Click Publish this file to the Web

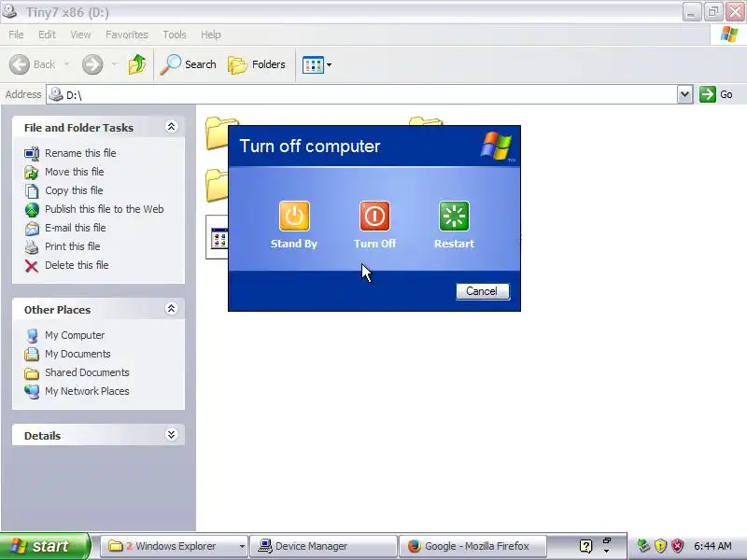[105, 209]
